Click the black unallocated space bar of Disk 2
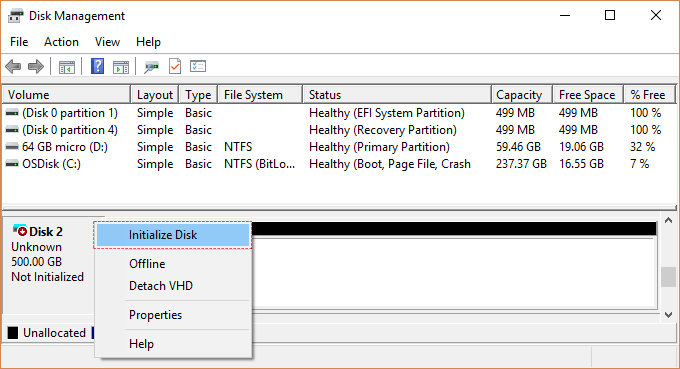 click(453, 229)
